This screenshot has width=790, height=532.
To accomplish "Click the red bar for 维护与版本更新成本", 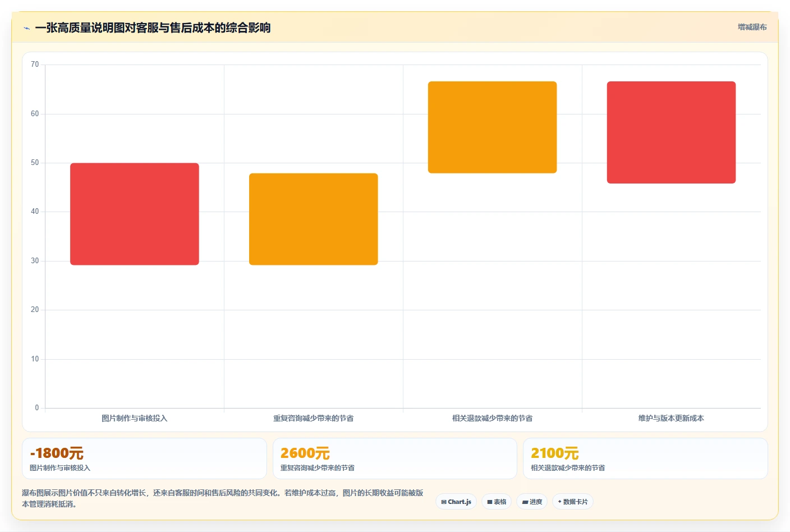I will coord(672,132).
